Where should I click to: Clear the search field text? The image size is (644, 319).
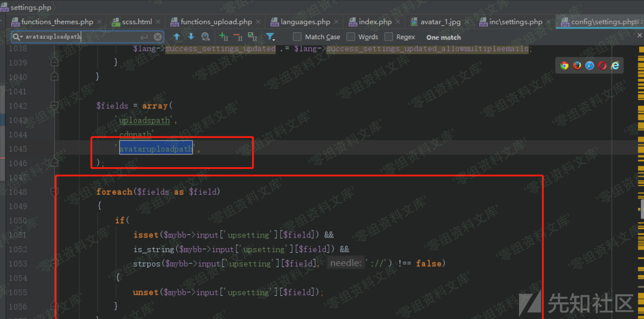point(158,37)
